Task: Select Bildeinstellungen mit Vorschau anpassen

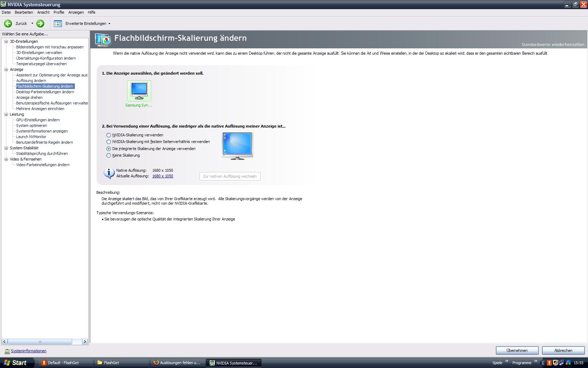Action: coord(50,47)
